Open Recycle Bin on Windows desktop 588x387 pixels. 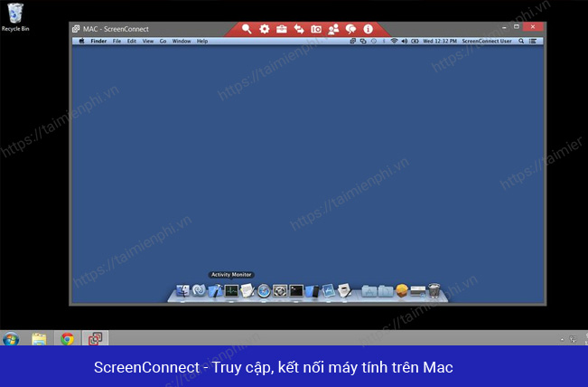[15, 17]
